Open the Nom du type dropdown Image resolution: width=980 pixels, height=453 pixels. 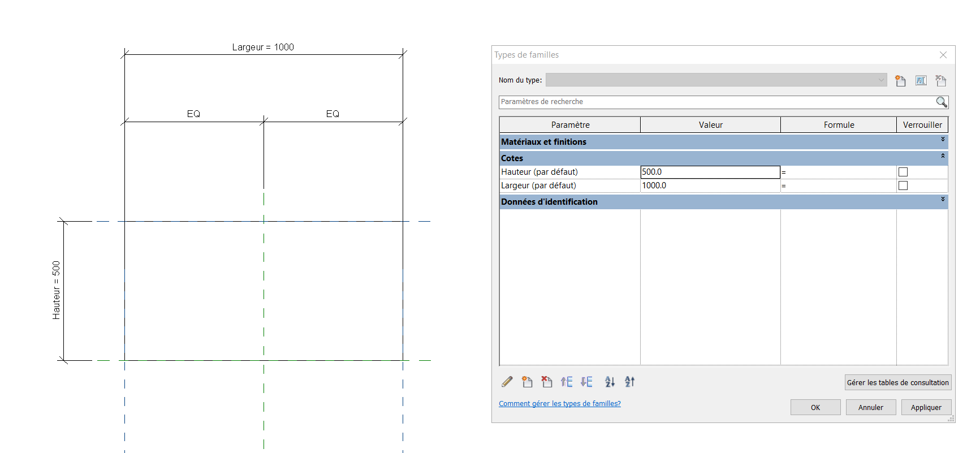point(881,80)
